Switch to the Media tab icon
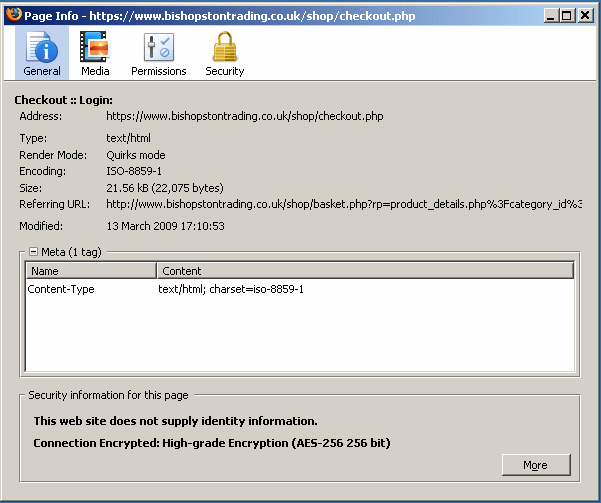Viewport: 601px width, 503px height. pyautogui.click(x=95, y=47)
